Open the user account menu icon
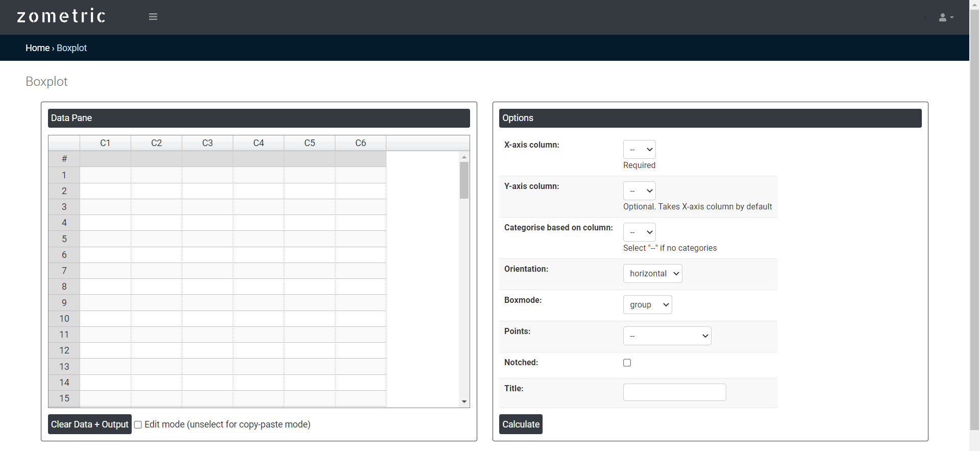980x451 pixels. coord(945,17)
